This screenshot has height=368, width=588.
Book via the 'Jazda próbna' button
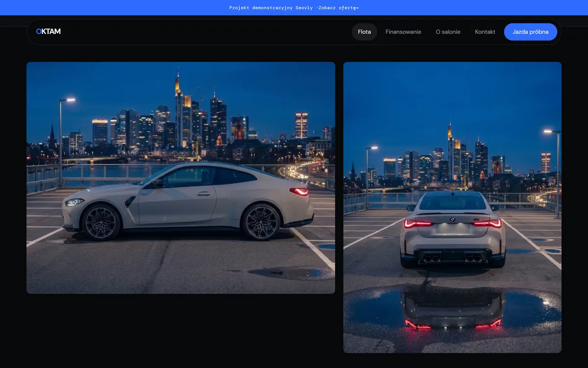[531, 32]
